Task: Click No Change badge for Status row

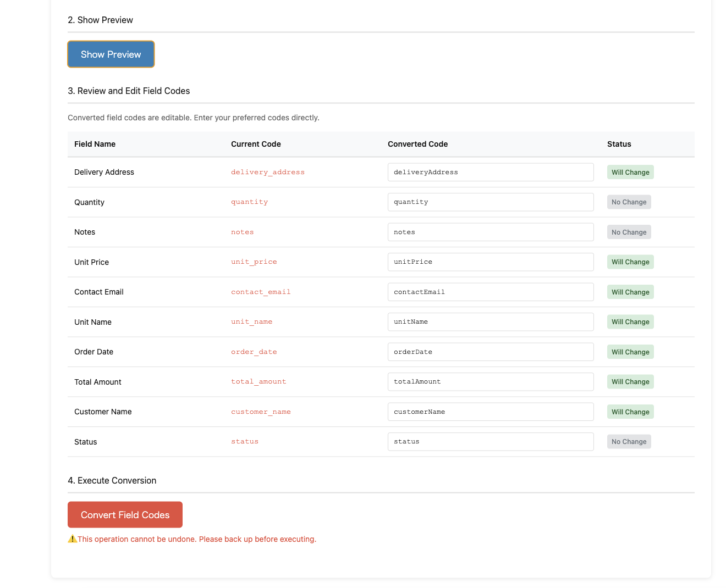Action: click(629, 442)
